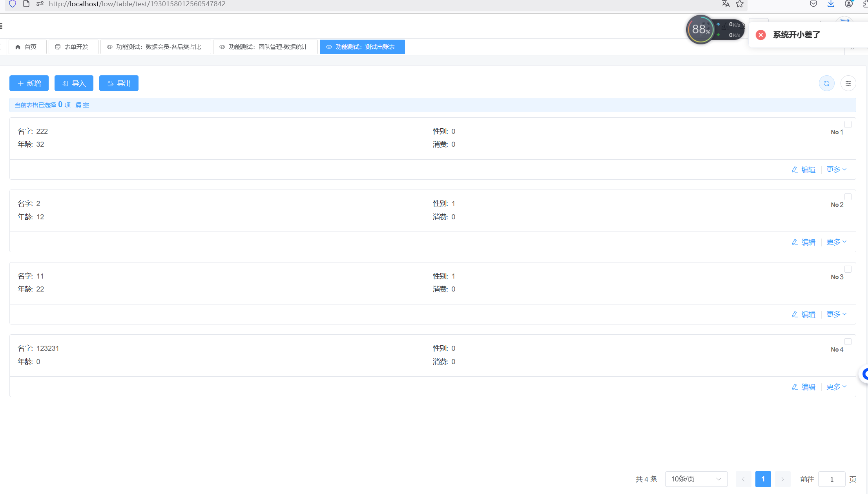This screenshot has height=494, width=868.
Task: Click the go-to page number input
Action: pyautogui.click(x=832, y=479)
